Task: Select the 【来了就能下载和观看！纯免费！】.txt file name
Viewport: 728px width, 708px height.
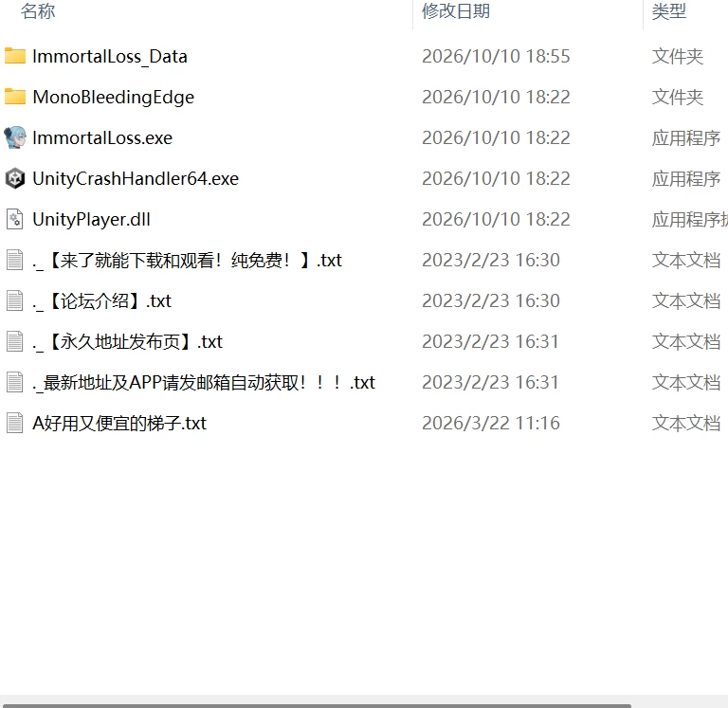Action: point(187,261)
